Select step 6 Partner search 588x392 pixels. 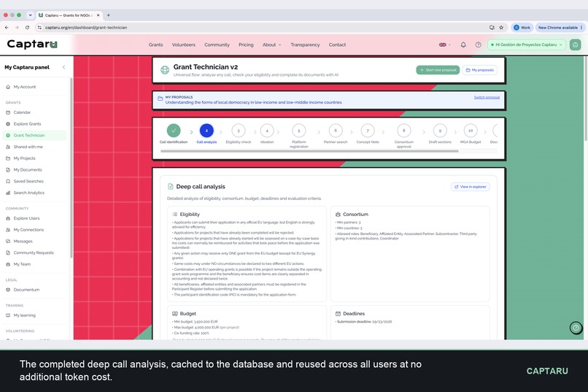(336, 131)
